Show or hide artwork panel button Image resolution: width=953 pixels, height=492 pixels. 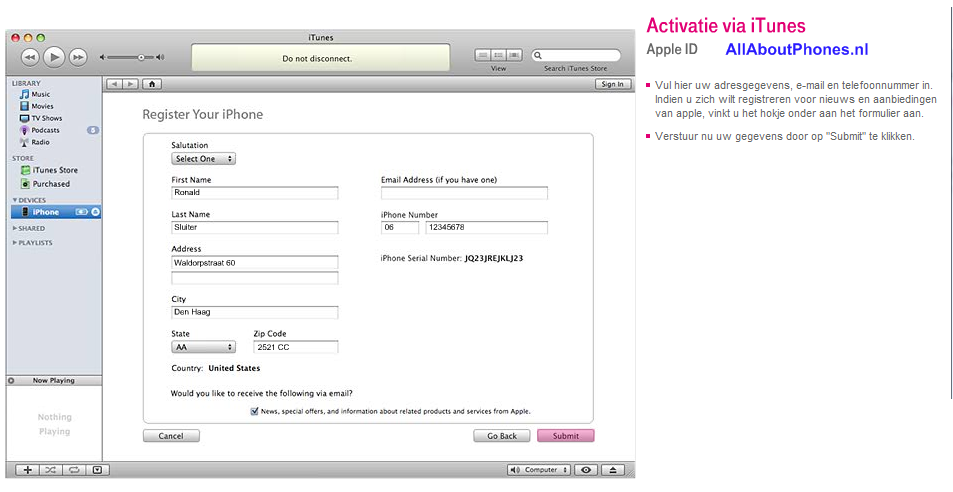coord(97,469)
